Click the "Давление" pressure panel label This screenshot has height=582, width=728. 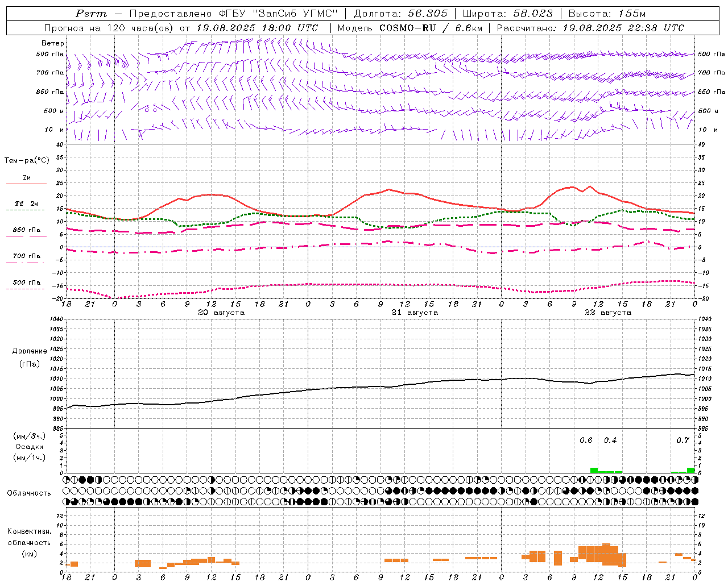click(x=30, y=351)
